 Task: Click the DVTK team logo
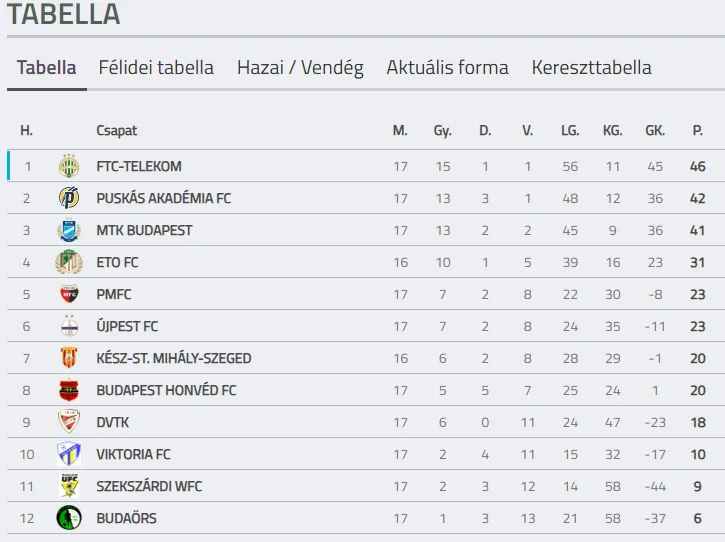(68, 422)
